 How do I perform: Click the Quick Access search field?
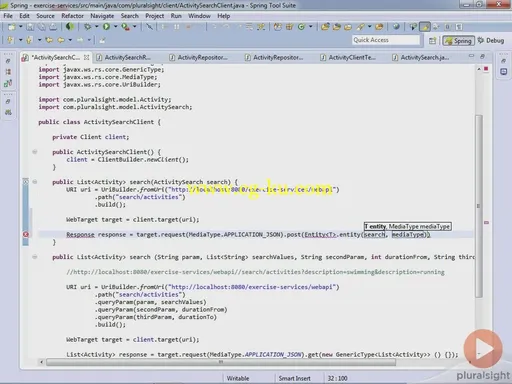tap(386, 40)
